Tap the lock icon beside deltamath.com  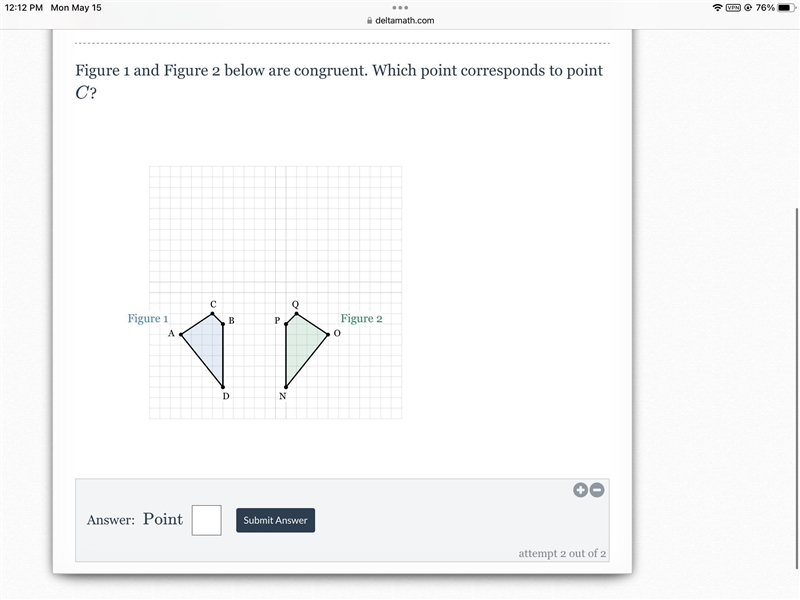pos(370,20)
